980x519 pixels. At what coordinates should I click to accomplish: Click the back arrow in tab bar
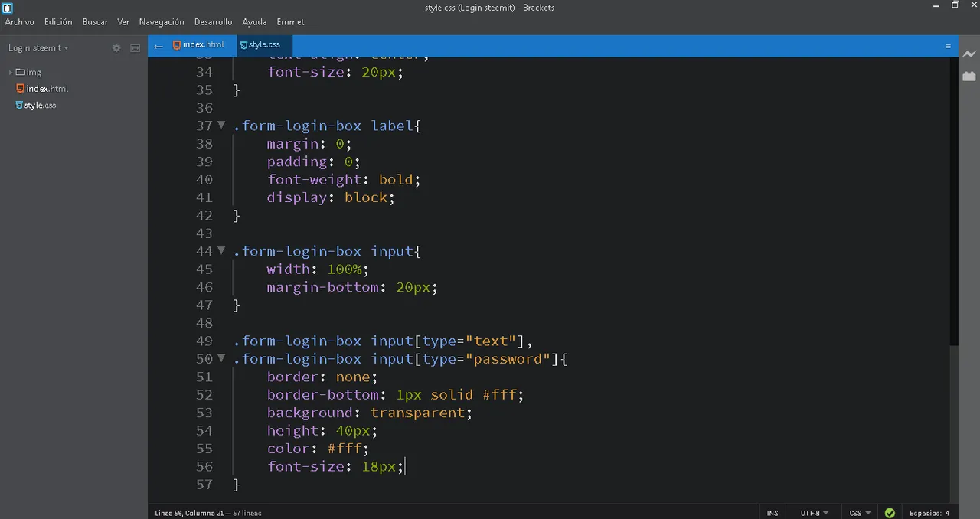click(158, 46)
